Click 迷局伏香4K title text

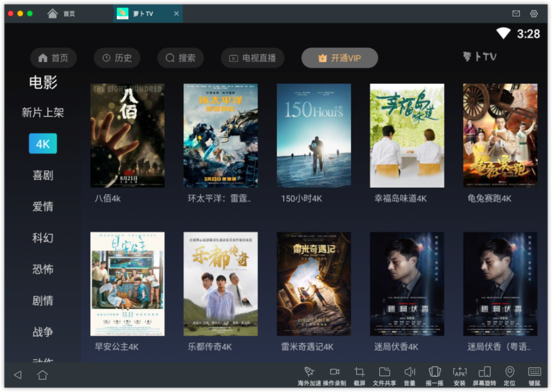(396, 347)
